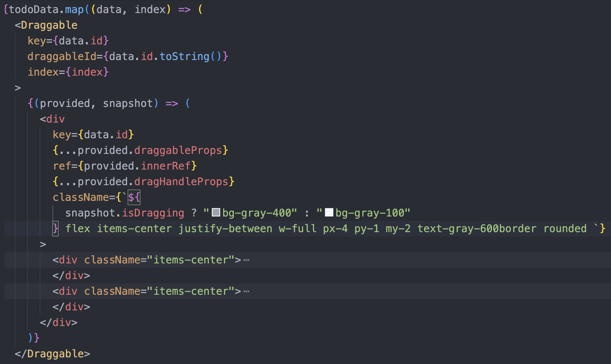Click on the todoData variable
Image resolution: width=611 pixels, height=364 pixels.
[34, 10]
